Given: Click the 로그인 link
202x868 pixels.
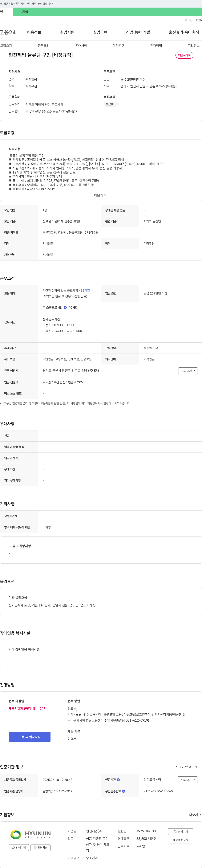Looking at the screenshot, I should click(188, 20).
